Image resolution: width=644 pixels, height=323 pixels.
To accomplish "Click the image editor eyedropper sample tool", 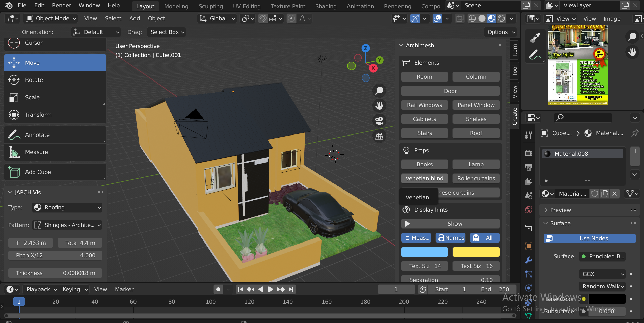I will pyautogui.click(x=535, y=37).
